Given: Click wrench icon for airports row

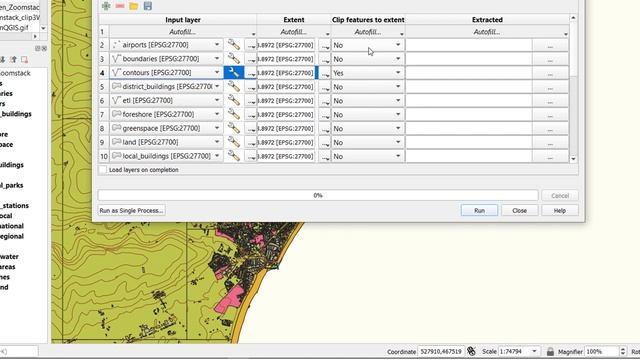Looking at the screenshot, I should click(234, 45).
